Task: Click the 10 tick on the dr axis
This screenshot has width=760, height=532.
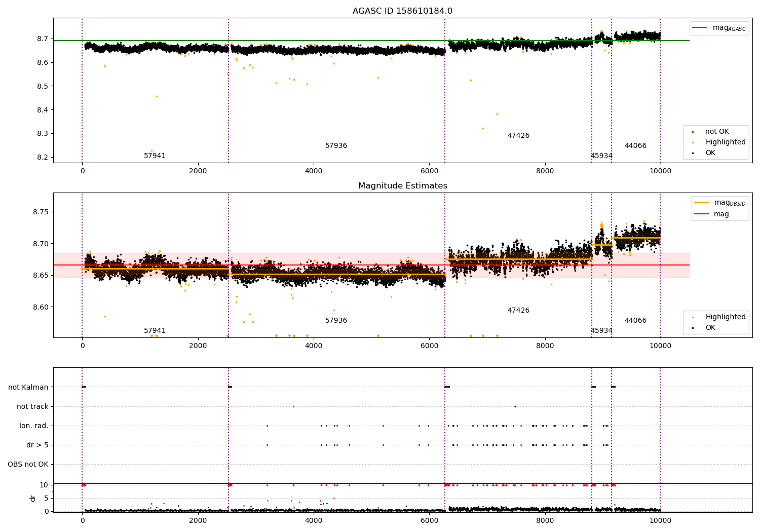Action: [x=44, y=485]
